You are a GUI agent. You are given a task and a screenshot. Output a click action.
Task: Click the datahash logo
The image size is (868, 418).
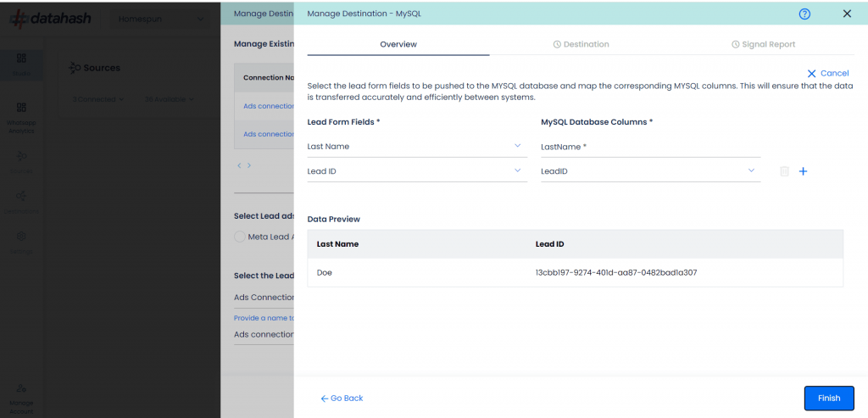[x=50, y=19]
